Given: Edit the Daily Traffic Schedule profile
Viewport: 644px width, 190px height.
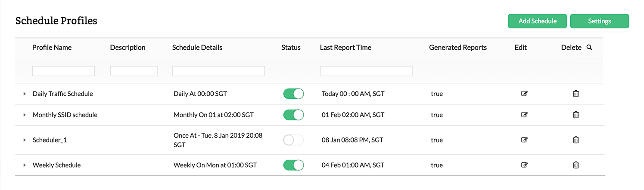Looking at the screenshot, I should pos(524,94).
